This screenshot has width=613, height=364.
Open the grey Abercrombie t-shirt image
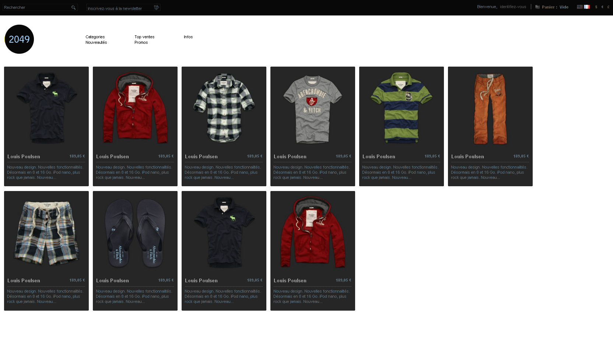pyautogui.click(x=312, y=109)
